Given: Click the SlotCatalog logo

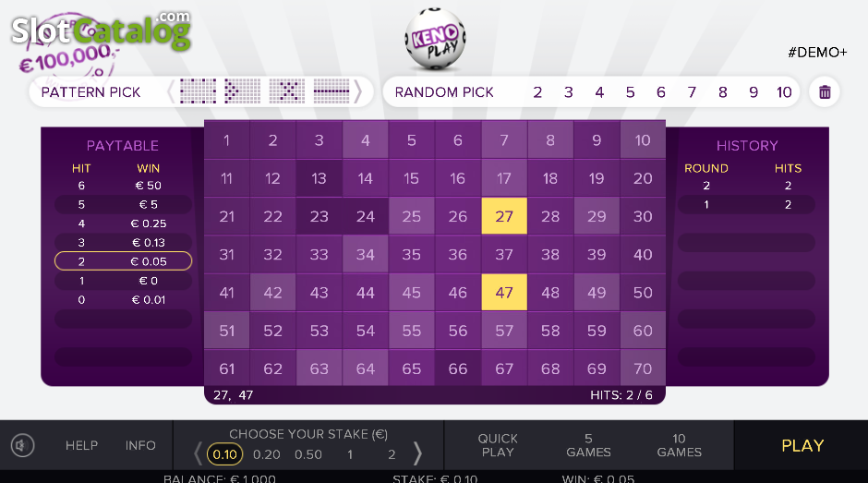Looking at the screenshot, I should coord(102,31).
